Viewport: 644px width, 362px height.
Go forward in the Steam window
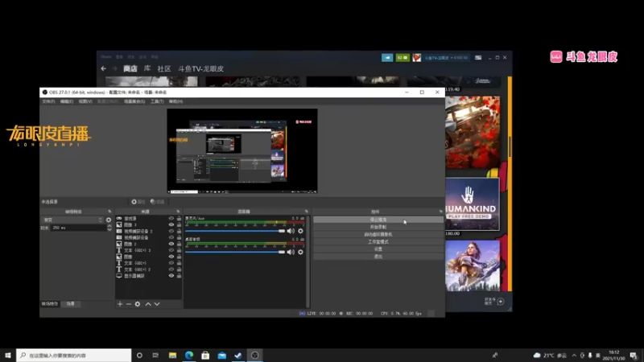pyautogui.click(x=114, y=68)
